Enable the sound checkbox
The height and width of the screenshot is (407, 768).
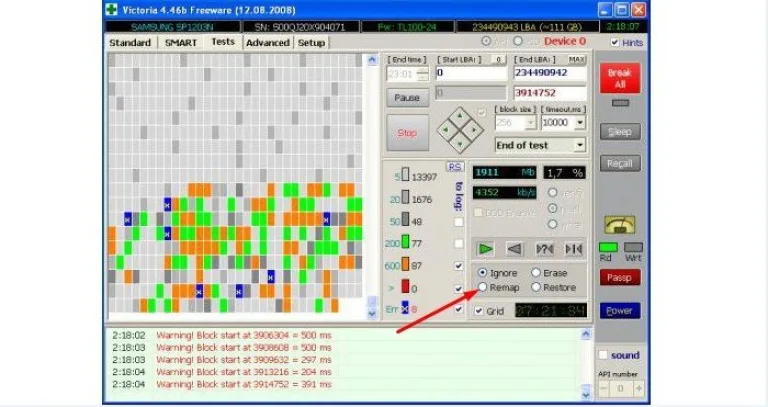603,355
